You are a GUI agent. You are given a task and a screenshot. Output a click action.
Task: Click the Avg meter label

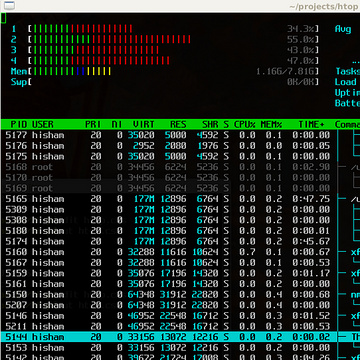tap(343, 29)
